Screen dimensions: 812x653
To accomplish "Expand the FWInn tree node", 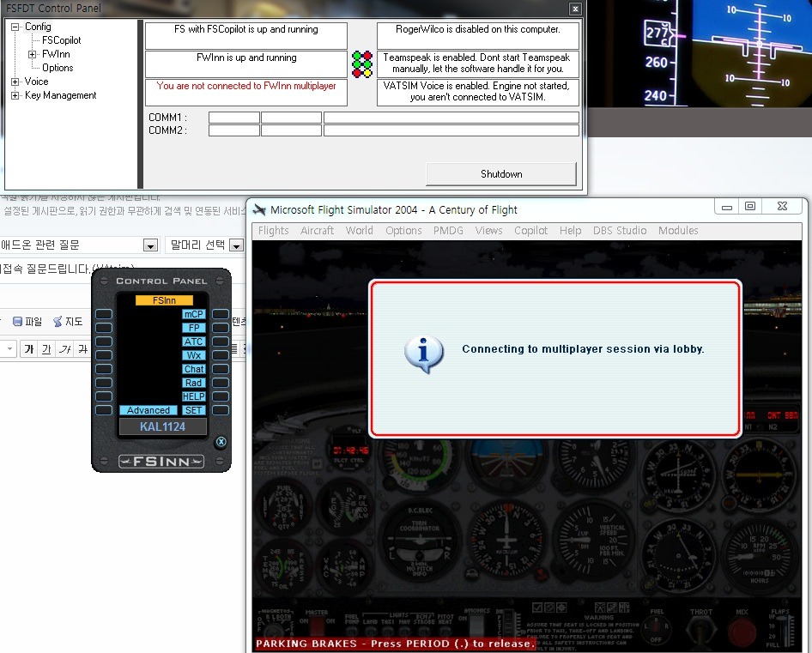I will coord(32,54).
